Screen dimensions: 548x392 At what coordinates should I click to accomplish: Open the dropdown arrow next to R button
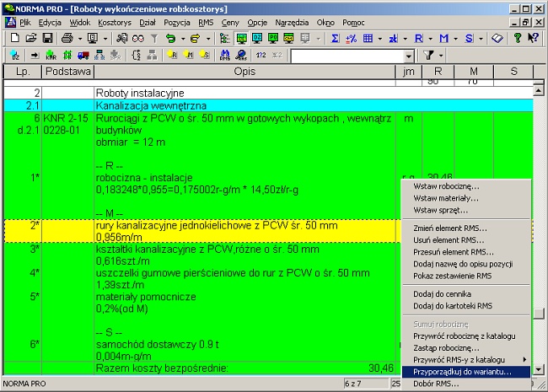(x=429, y=39)
